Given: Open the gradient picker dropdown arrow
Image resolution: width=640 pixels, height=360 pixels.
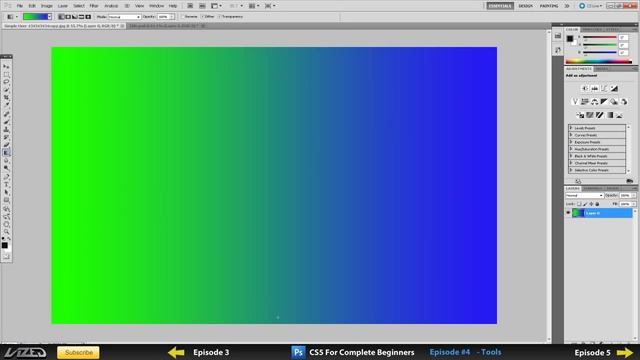Looking at the screenshot, I should [49, 17].
